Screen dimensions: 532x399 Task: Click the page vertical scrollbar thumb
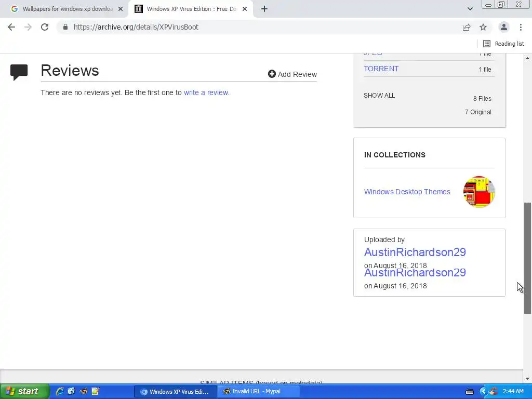click(528, 258)
